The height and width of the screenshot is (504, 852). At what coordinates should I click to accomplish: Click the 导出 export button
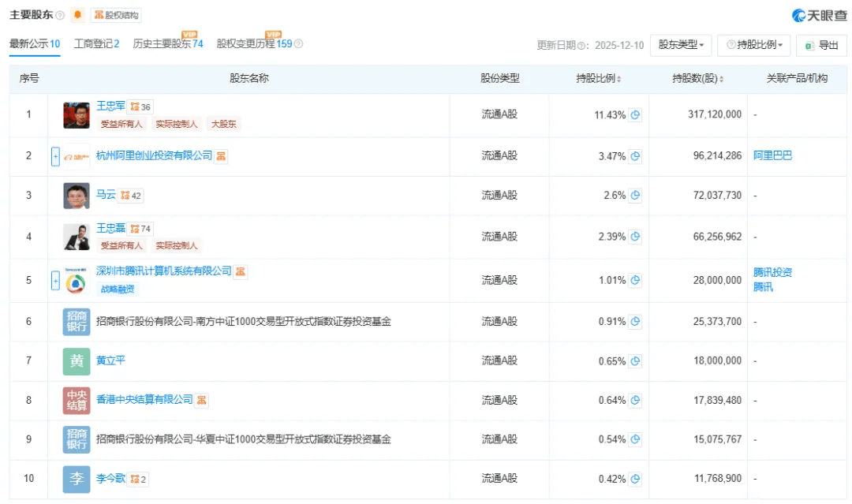tap(821, 45)
